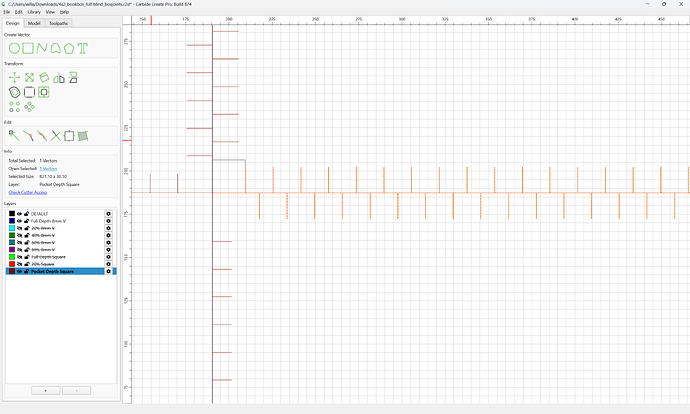690x414 pixels.
Task: Toggle lock on red 20% Square layer
Action: tap(26, 264)
